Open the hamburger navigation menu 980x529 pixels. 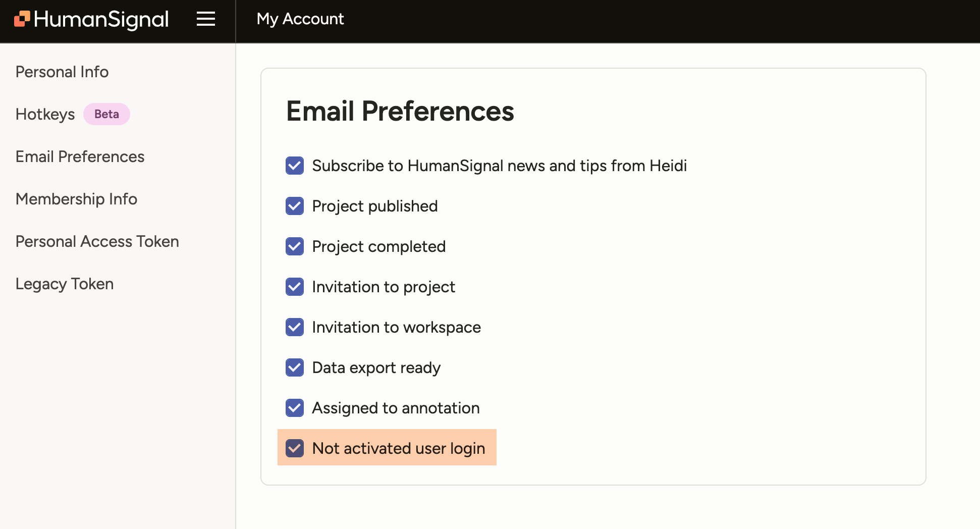pyautogui.click(x=206, y=19)
